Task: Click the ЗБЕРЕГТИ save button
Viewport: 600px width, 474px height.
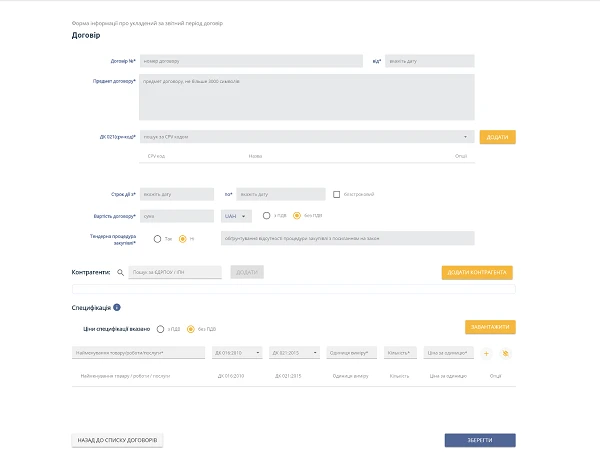Action: tap(480, 440)
